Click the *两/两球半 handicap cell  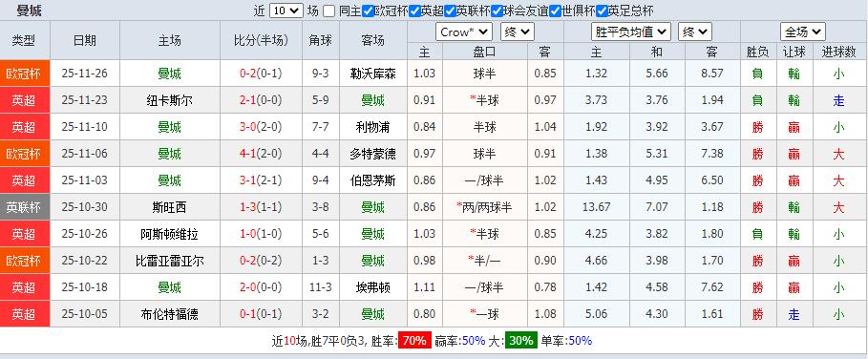pos(484,207)
